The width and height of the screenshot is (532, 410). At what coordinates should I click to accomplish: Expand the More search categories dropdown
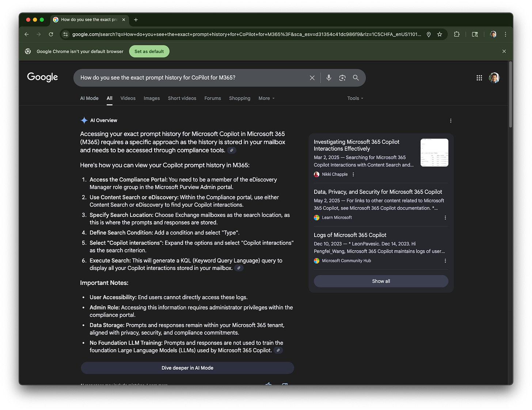pyautogui.click(x=266, y=98)
